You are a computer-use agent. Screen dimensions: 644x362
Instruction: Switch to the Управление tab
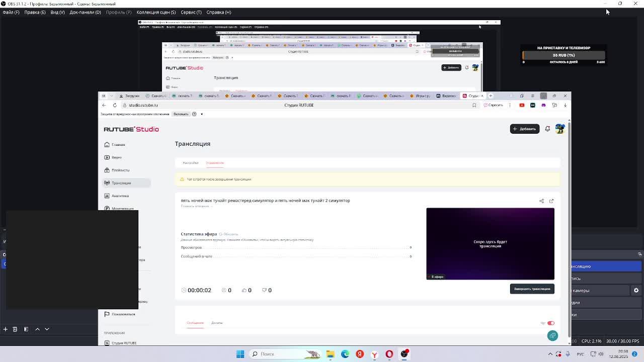coord(215,163)
